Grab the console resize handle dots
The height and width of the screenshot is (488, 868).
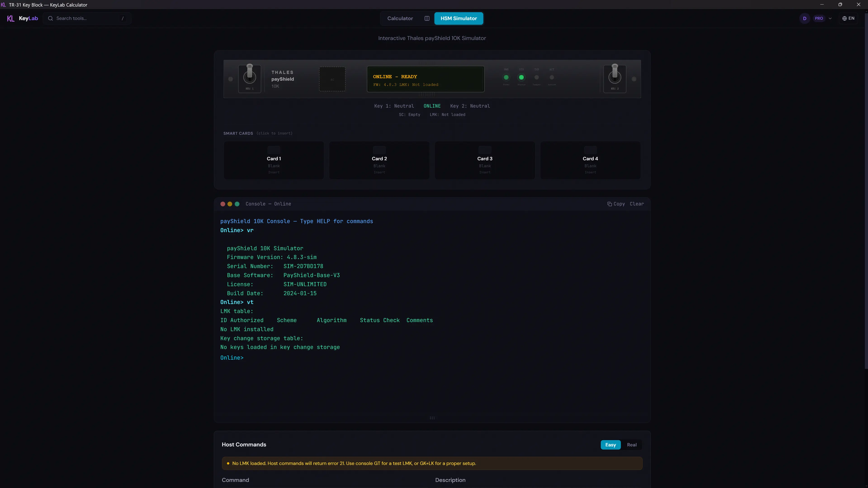pos(432,418)
